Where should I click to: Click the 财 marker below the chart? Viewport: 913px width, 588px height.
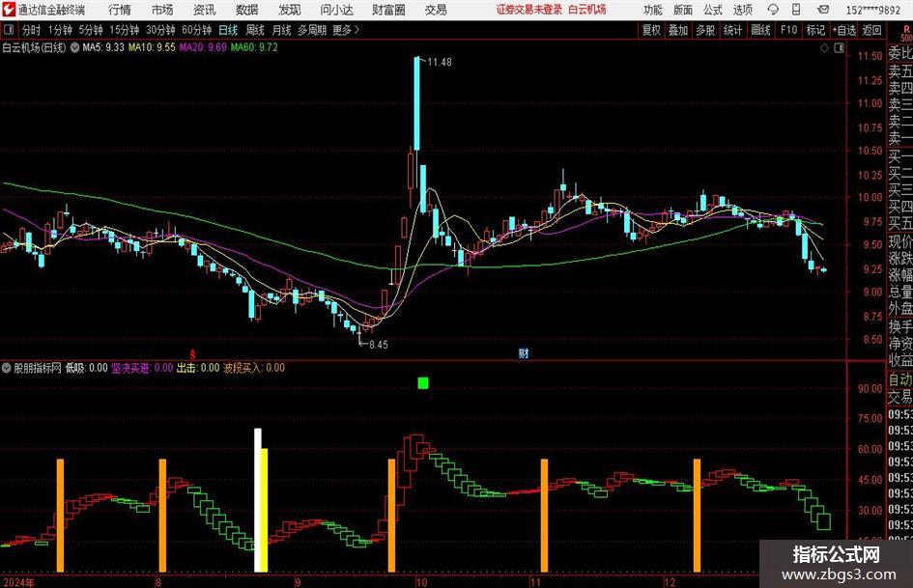(524, 352)
